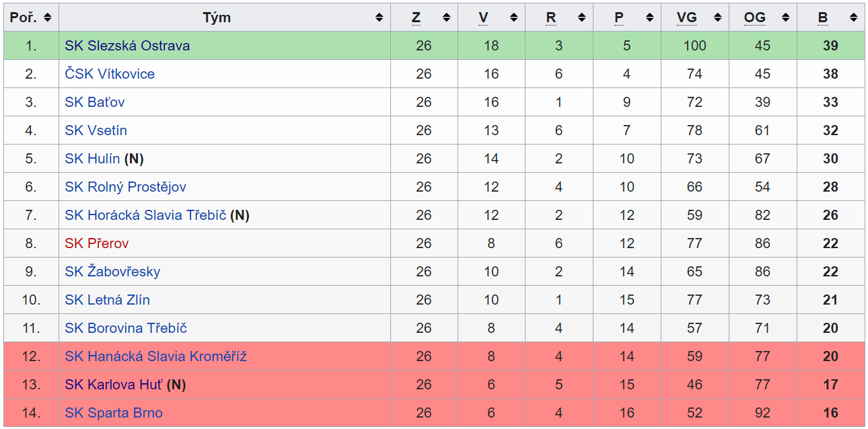Viewport: 868px width, 429px height.
Task: Click the red SK Přerov link
Action: click(x=97, y=243)
